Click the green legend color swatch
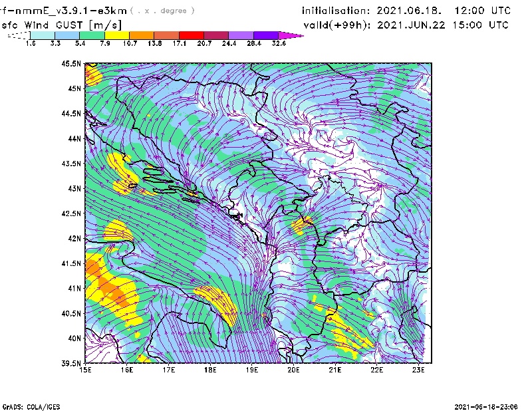The width and height of the screenshot is (532, 411). pyautogui.click(x=92, y=35)
